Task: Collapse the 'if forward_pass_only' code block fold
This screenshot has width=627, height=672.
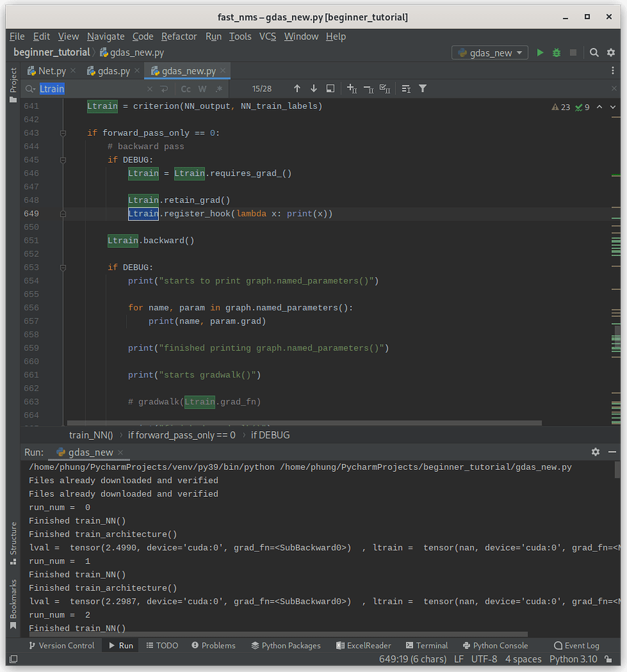Action: click(63, 133)
